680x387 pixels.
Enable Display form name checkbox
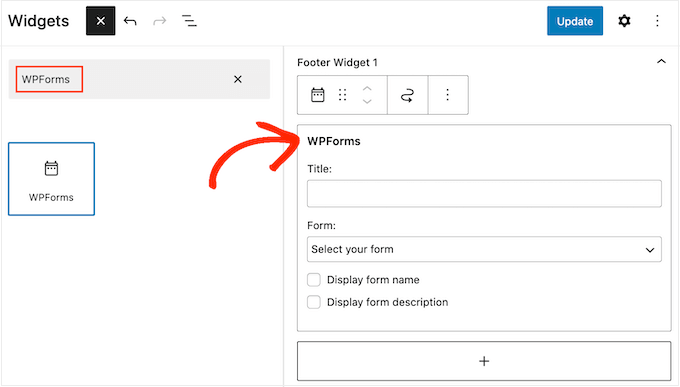point(314,280)
